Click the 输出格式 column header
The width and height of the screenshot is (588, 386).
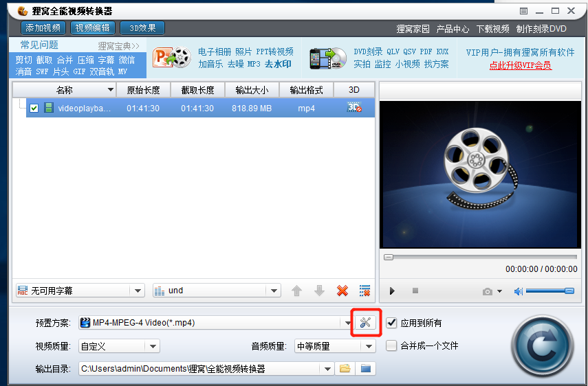point(306,90)
